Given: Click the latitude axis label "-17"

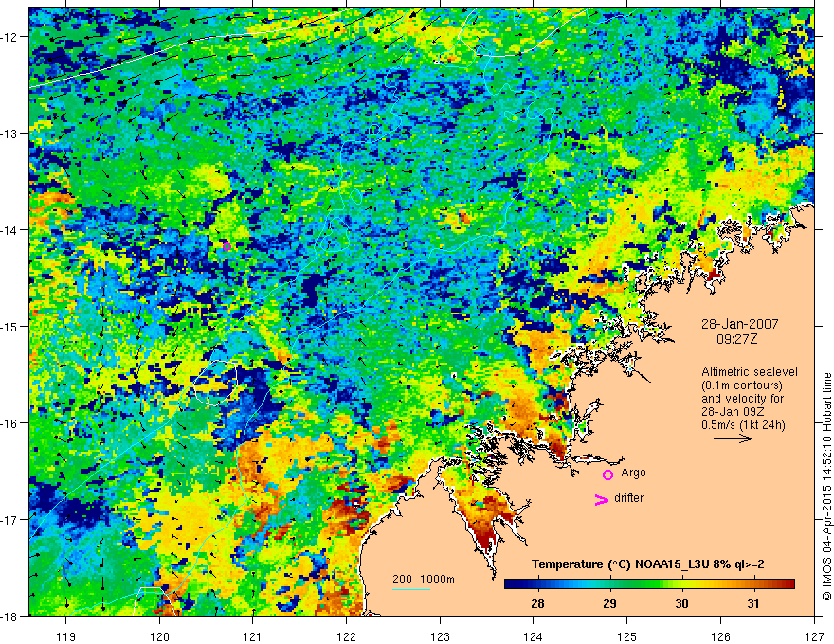Looking at the screenshot, I should (x=10, y=519).
